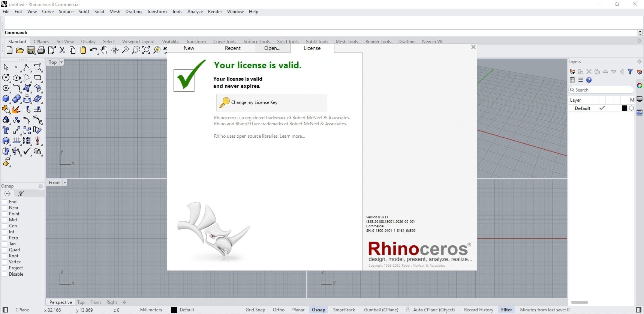Click Change my License Key button
Image resolution: width=644 pixels, height=314 pixels.
pos(271,102)
